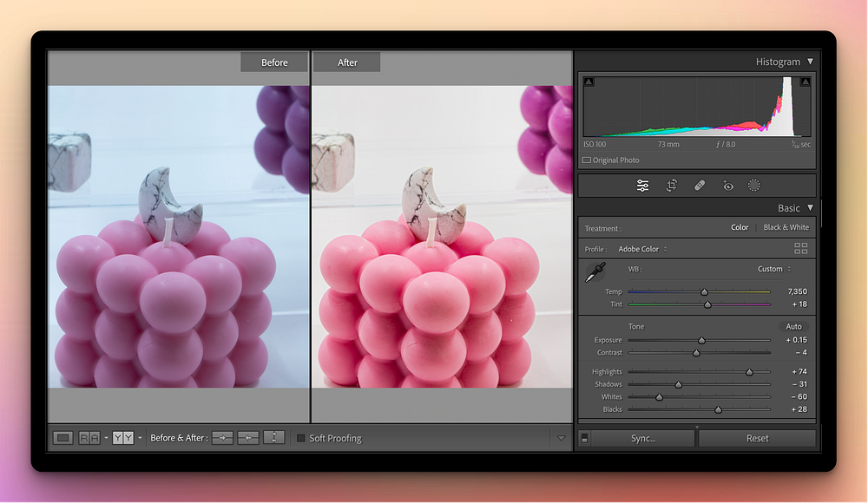Copy Before settings to After arrow

click(222, 438)
